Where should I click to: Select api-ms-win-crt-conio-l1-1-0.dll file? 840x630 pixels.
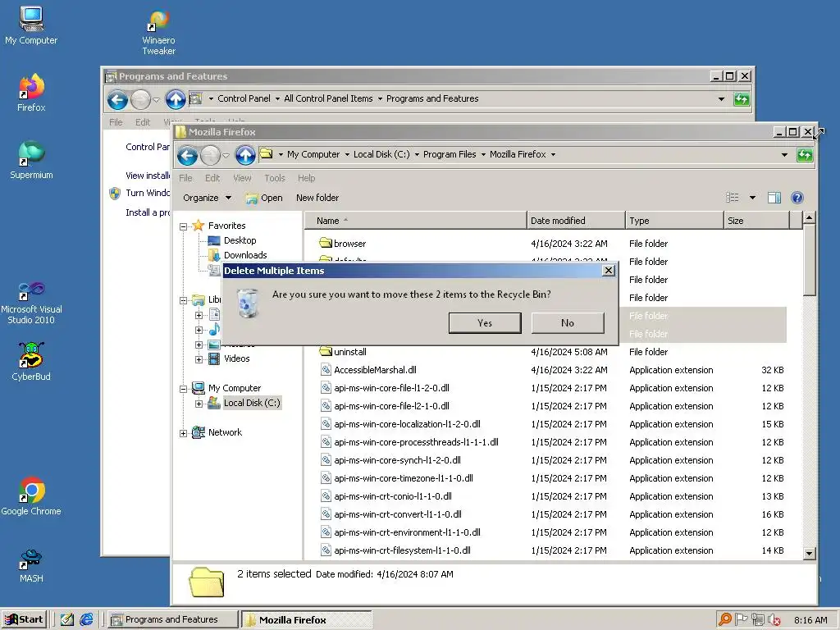point(393,496)
